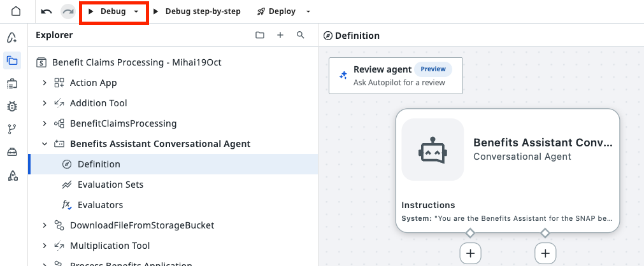644x266 pixels.
Task: Create a new folder in Explorer
Action: pyautogui.click(x=259, y=35)
